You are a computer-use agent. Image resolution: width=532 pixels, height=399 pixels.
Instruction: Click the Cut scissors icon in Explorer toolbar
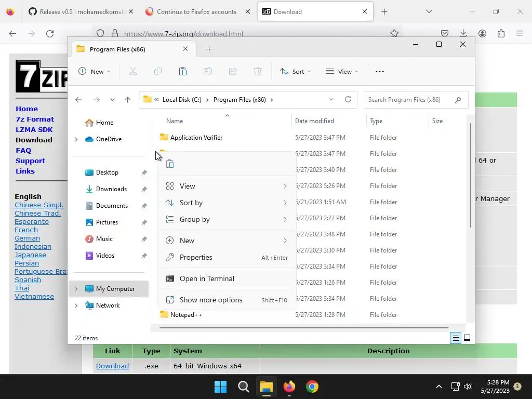132,72
